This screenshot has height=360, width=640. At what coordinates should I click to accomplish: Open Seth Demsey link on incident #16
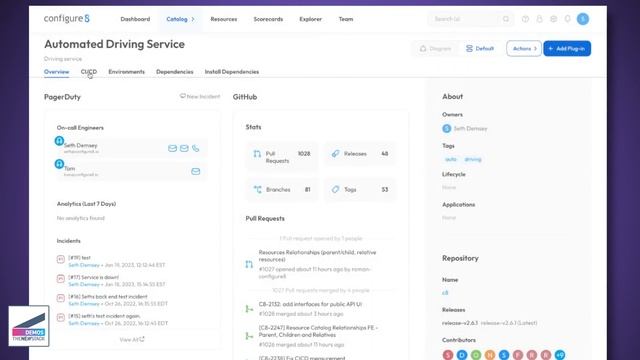pyautogui.click(x=84, y=304)
